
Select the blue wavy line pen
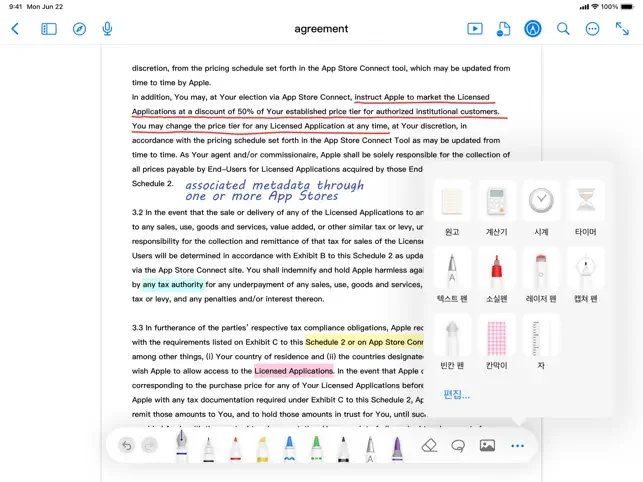tap(290, 448)
